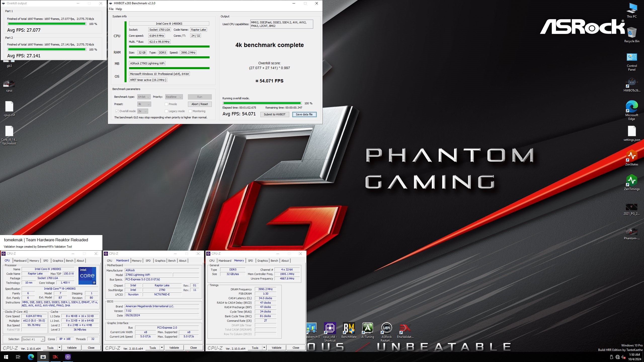Click Abort / Reset button
This screenshot has height=362, width=644.
200,104
